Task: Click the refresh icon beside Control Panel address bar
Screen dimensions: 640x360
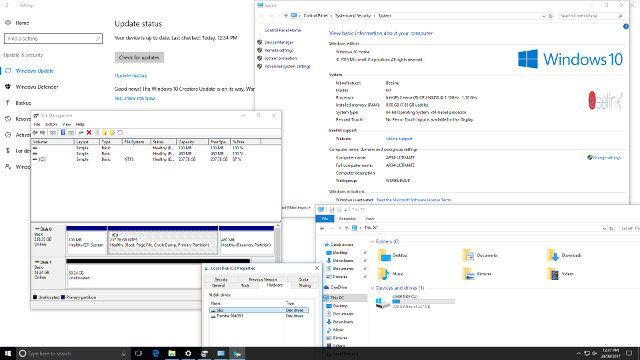Action: coord(551,16)
